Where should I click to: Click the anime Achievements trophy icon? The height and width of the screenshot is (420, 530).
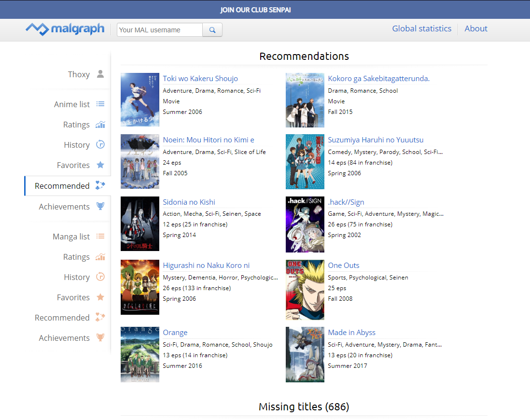[100, 207]
